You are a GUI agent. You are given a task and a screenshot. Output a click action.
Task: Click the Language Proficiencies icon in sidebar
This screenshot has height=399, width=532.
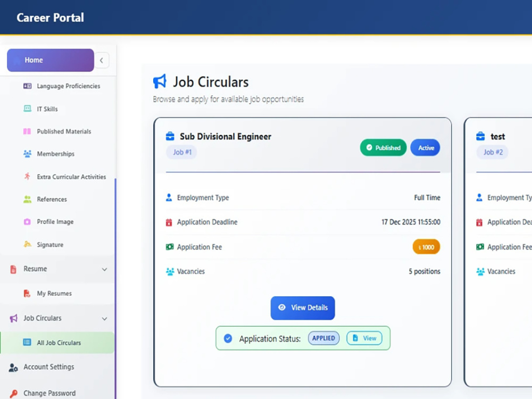pos(27,86)
